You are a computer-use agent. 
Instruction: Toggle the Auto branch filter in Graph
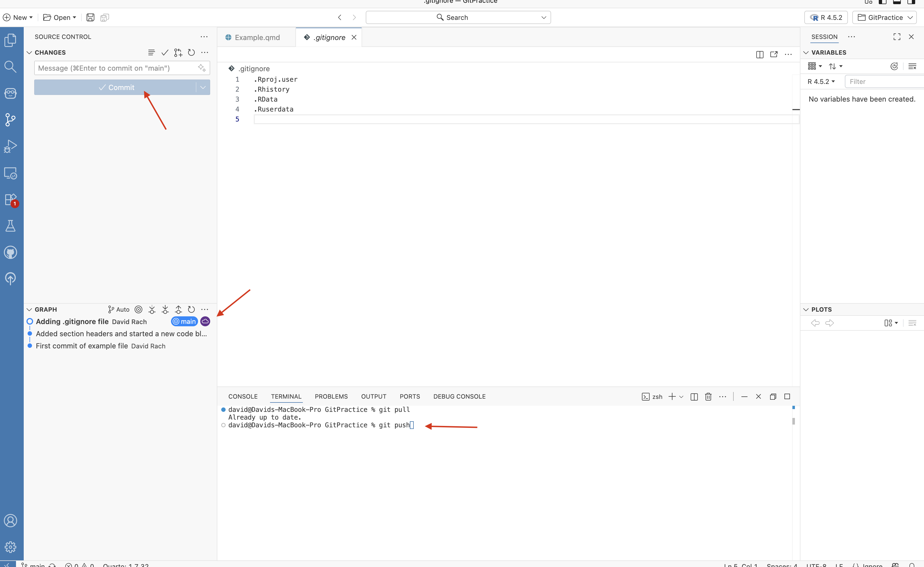pos(119,309)
